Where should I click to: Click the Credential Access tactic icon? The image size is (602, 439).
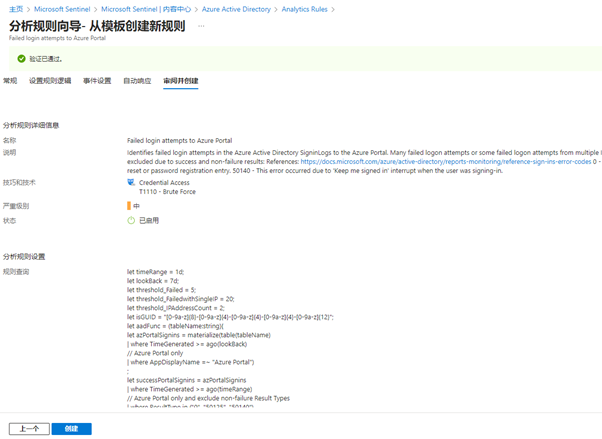click(131, 182)
